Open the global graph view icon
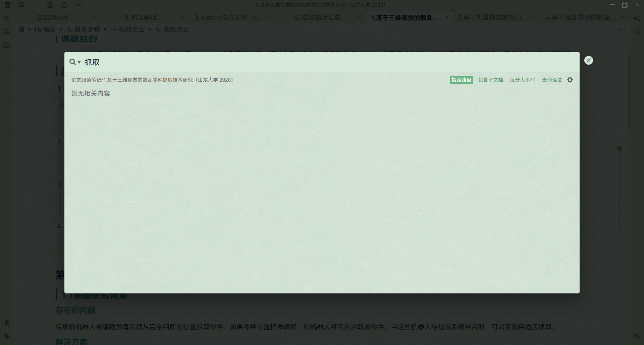This screenshot has width=644, height=345. pos(637,18)
